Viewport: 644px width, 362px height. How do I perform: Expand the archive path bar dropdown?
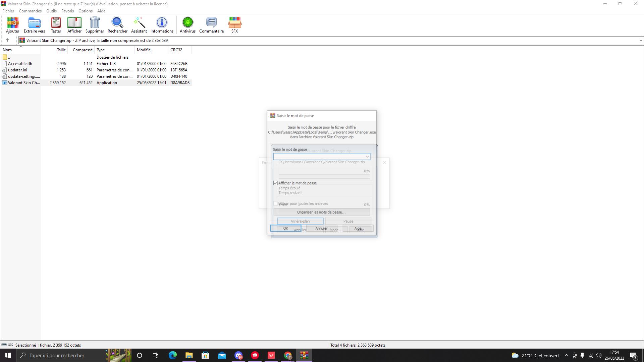641,41
